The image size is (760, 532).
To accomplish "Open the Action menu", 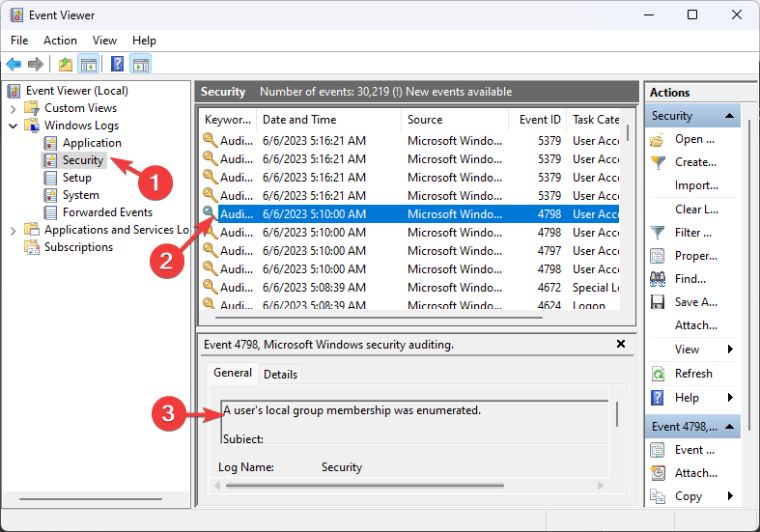I will coord(60,41).
